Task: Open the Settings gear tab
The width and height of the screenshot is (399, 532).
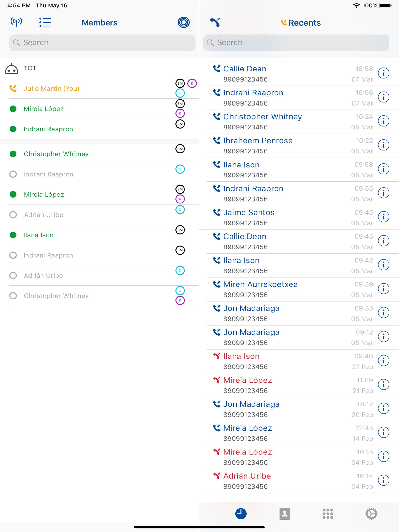Action: tap(371, 514)
